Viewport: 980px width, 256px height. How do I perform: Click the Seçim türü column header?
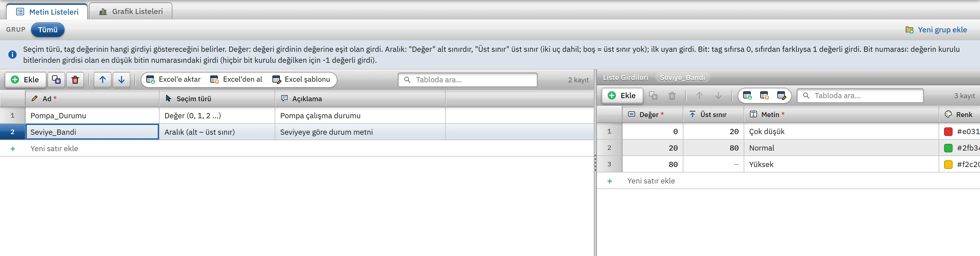point(217,99)
